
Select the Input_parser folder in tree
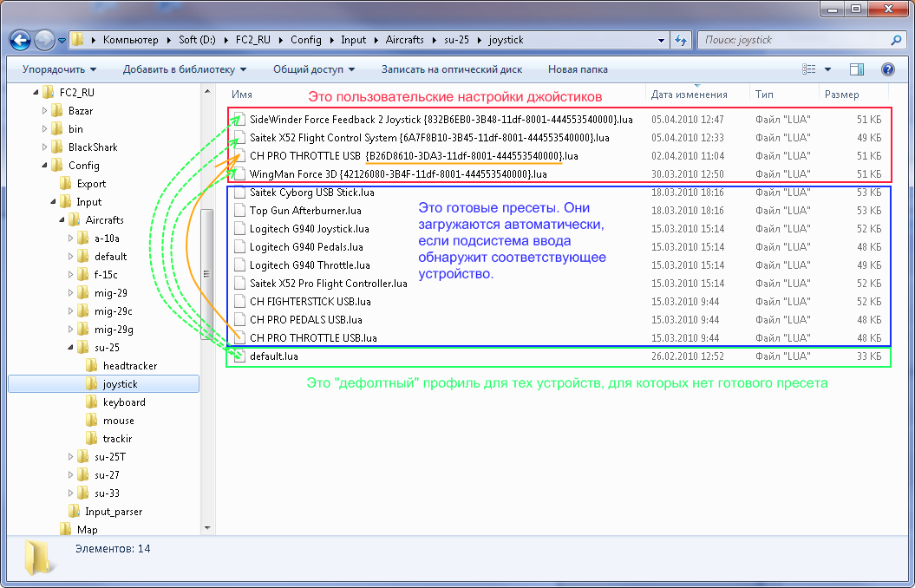click(114, 512)
